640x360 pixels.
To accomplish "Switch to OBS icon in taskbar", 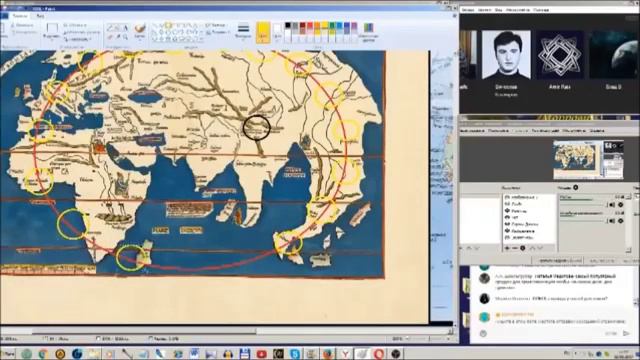I will tap(395, 354).
